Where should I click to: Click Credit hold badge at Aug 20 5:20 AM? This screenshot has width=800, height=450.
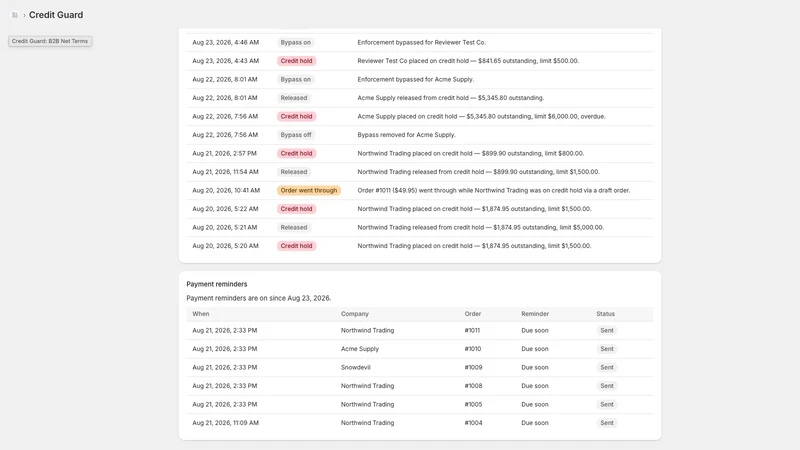(x=296, y=246)
